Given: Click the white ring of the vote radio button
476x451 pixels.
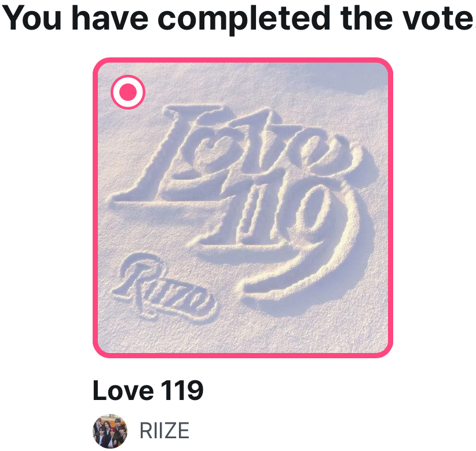Looking at the screenshot, I should click(128, 79).
